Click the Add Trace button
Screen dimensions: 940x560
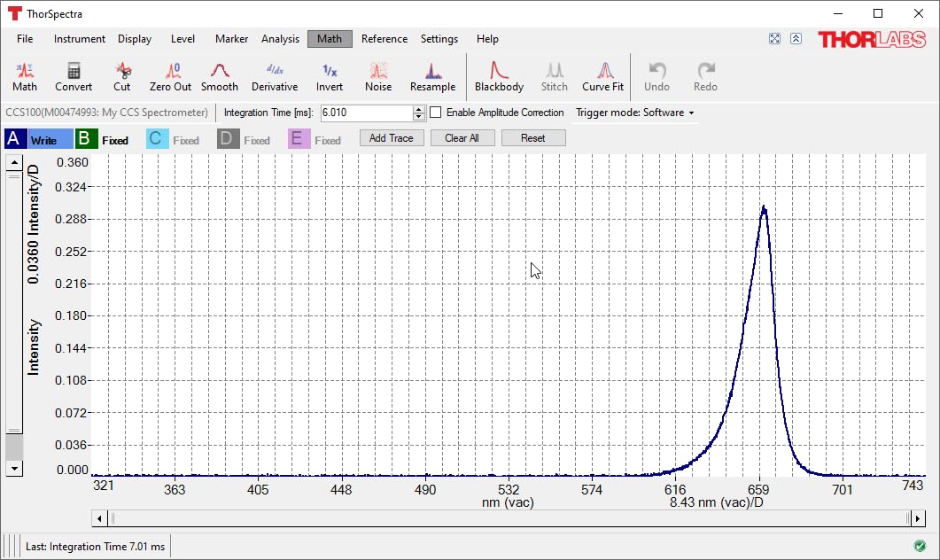tap(392, 138)
